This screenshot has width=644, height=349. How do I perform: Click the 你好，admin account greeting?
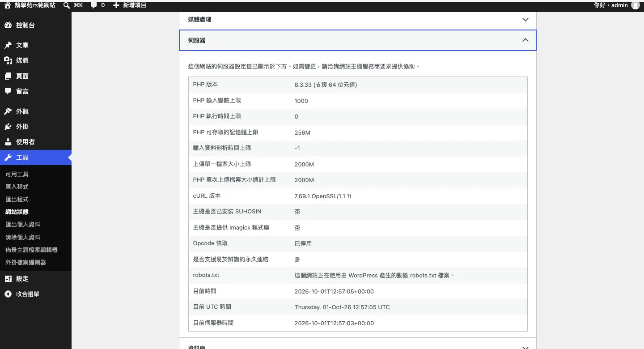(x=611, y=5)
